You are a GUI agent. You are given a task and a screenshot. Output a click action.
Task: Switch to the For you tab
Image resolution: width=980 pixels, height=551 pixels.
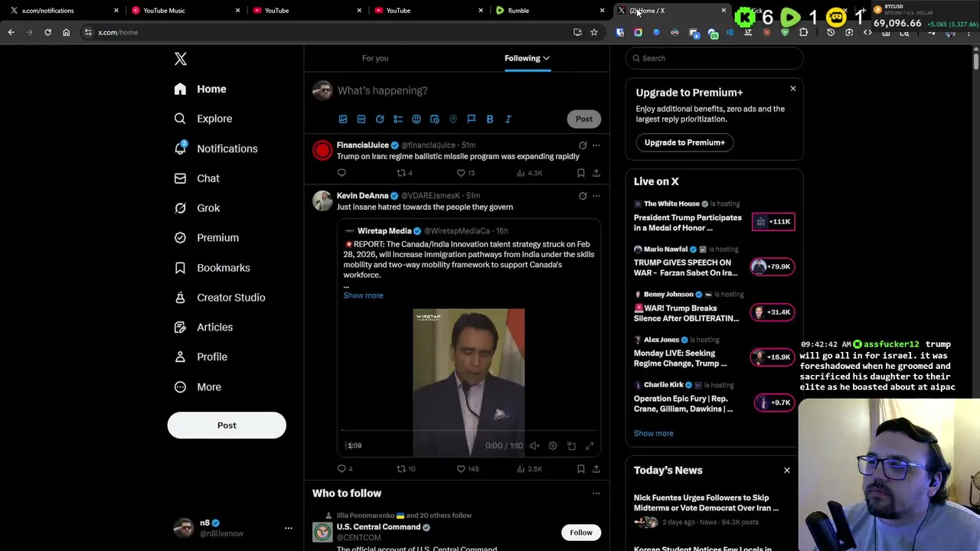point(375,58)
